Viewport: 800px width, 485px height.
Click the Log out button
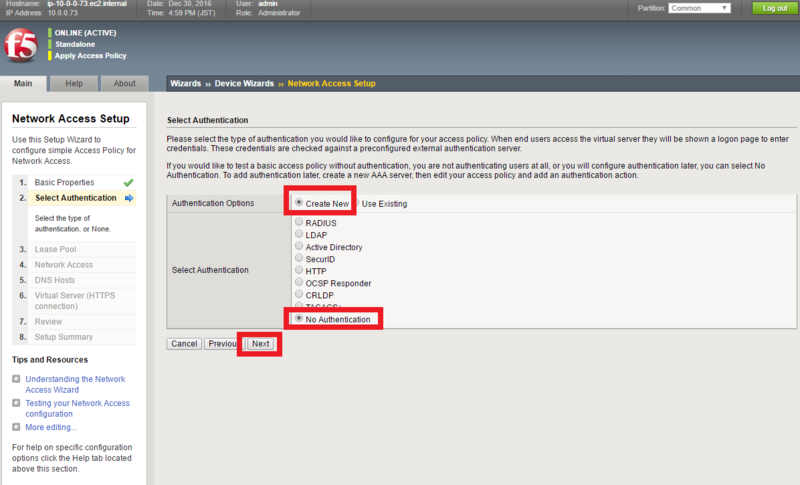(774, 8)
